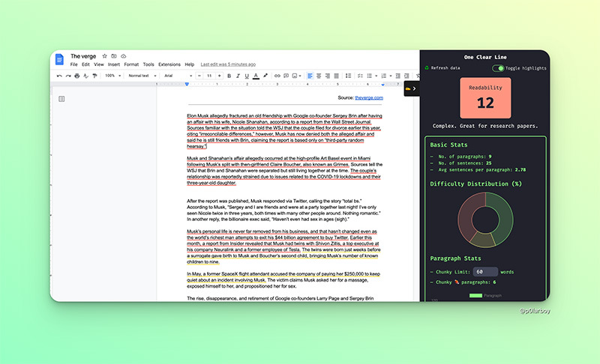
Task: Click Refresh data in One Clear Line panel
Action: pos(442,68)
